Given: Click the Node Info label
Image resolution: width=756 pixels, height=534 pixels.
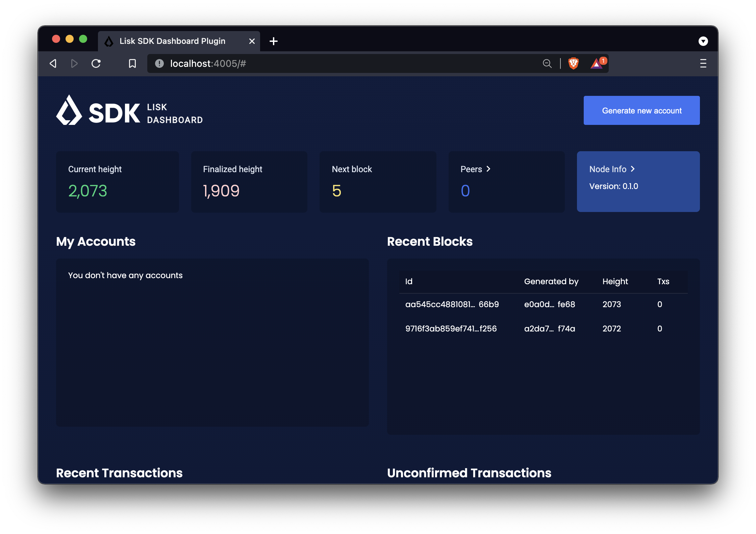Looking at the screenshot, I should (608, 169).
